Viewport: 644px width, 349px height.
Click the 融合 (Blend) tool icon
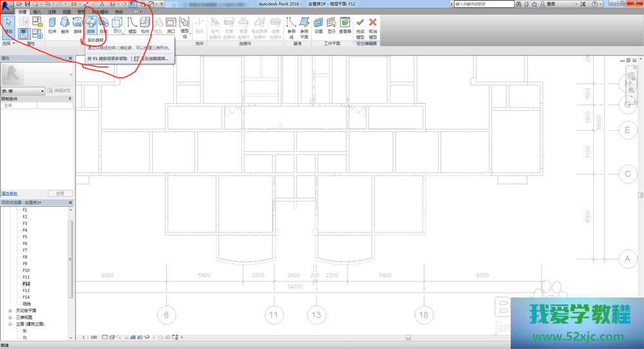click(x=65, y=25)
